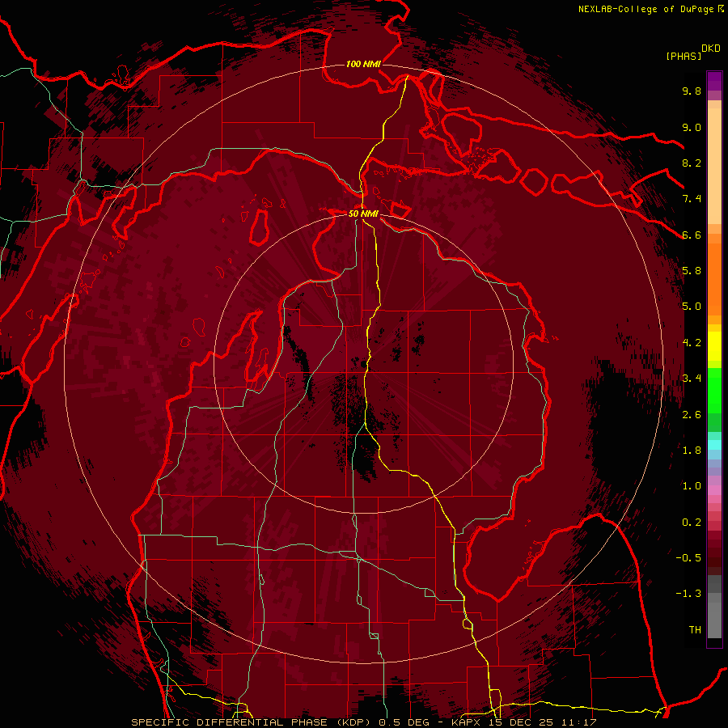
Task: Click the 5.8 value on the color scale
Action: [692, 271]
